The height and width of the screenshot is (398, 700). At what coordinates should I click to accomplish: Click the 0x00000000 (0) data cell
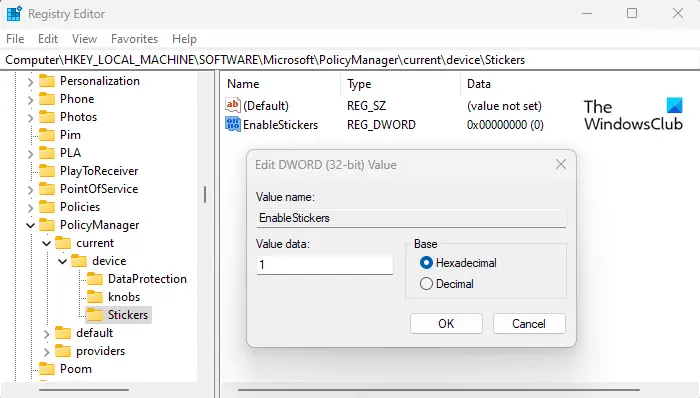(505, 124)
